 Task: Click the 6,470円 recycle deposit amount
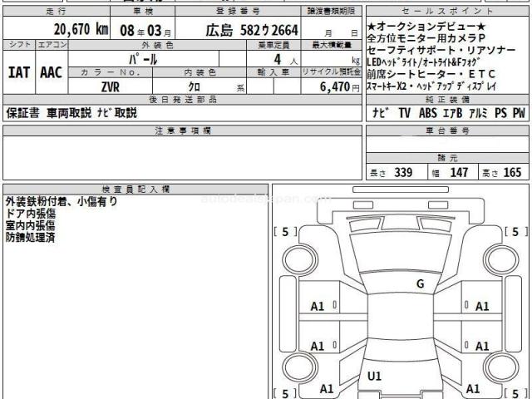330,86
